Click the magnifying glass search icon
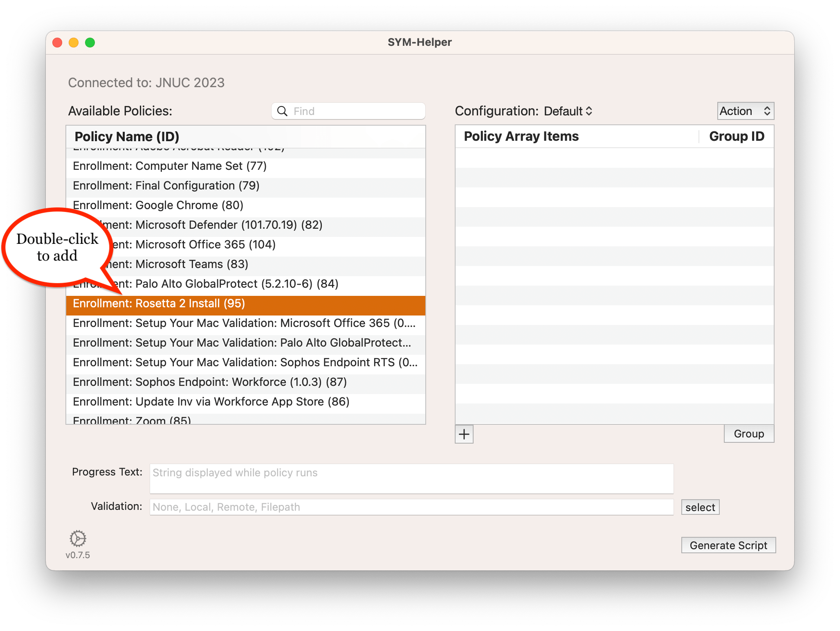This screenshot has width=840, height=631. (282, 111)
